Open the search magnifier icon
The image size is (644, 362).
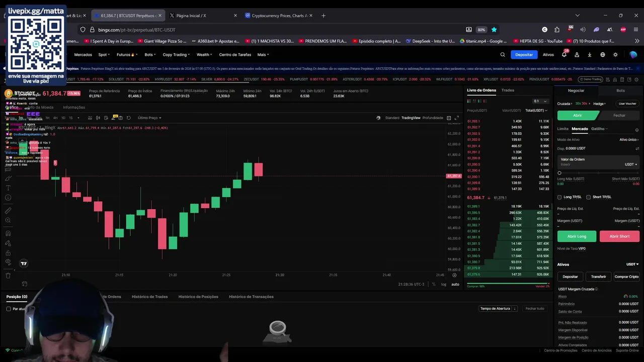(x=503, y=55)
